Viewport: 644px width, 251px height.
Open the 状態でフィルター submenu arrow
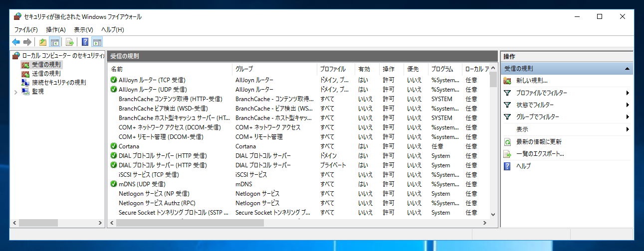(x=628, y=105)
